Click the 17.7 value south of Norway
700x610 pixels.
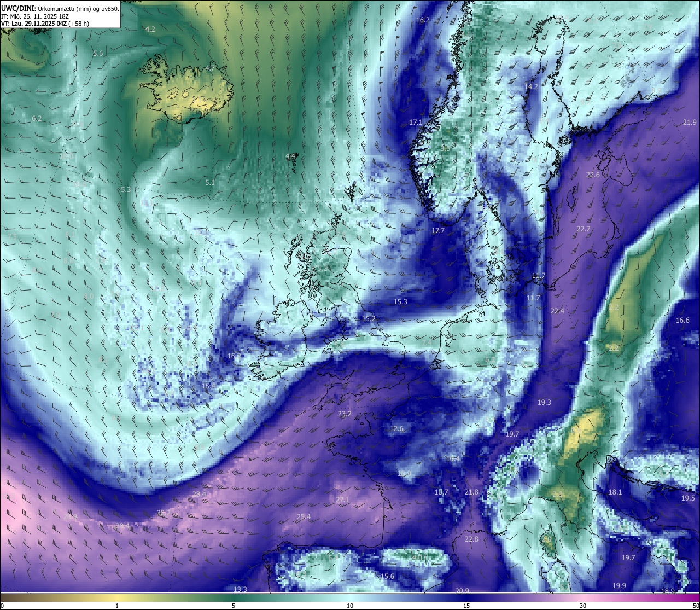(438, 231)
